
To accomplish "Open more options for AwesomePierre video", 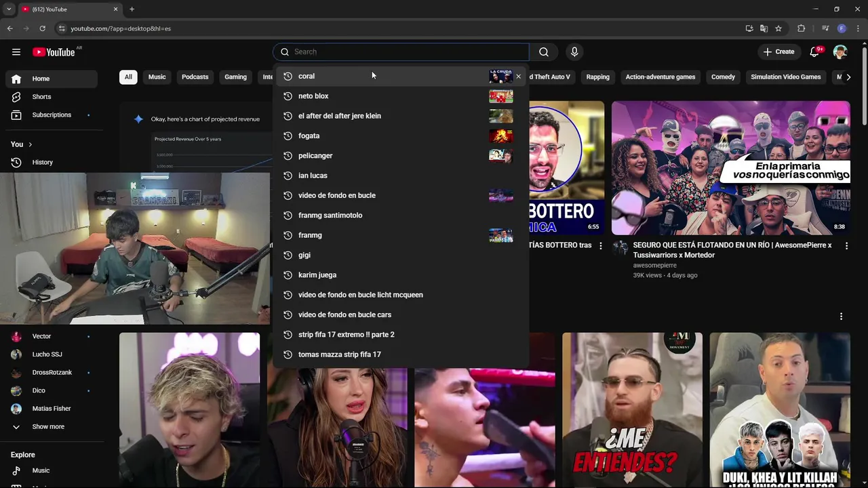I will click(846, 246).
